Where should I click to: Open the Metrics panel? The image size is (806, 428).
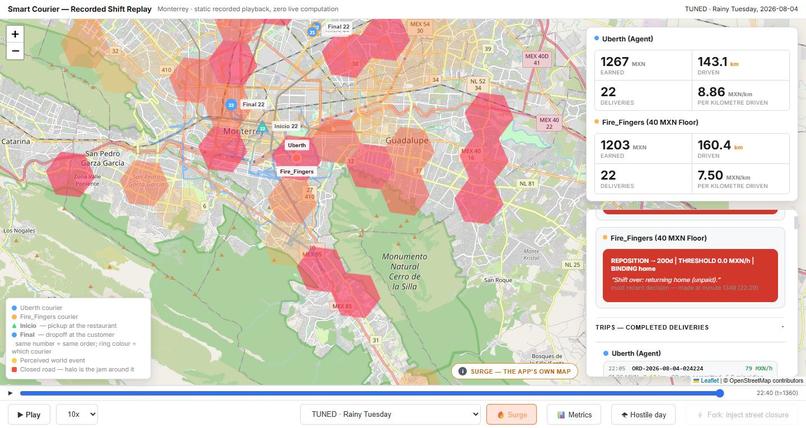(574, 415)
